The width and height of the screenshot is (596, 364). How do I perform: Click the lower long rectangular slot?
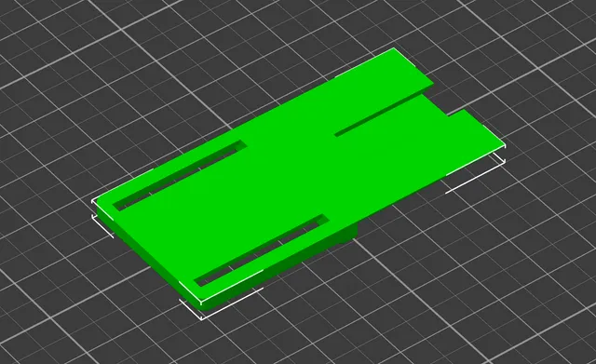point(262,250)
